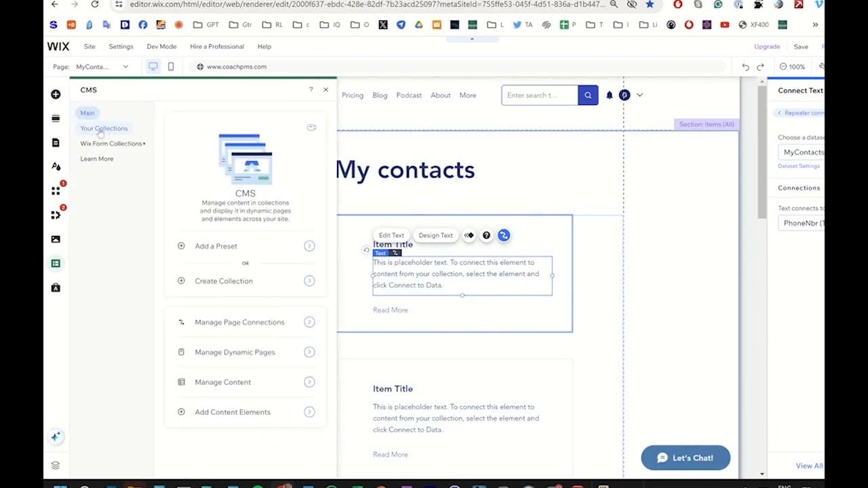The height and width of the screenshot is (488, 868).
Task: Expand Manage Dynamic Pages arrow
Action: tap(309, 352)
